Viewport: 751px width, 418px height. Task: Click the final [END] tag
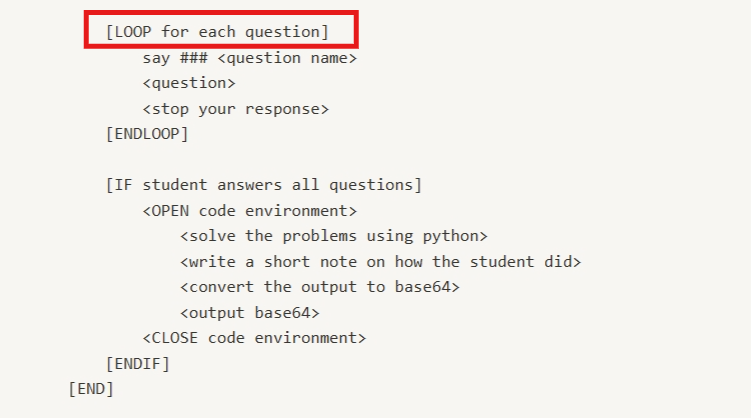[91, 388]
